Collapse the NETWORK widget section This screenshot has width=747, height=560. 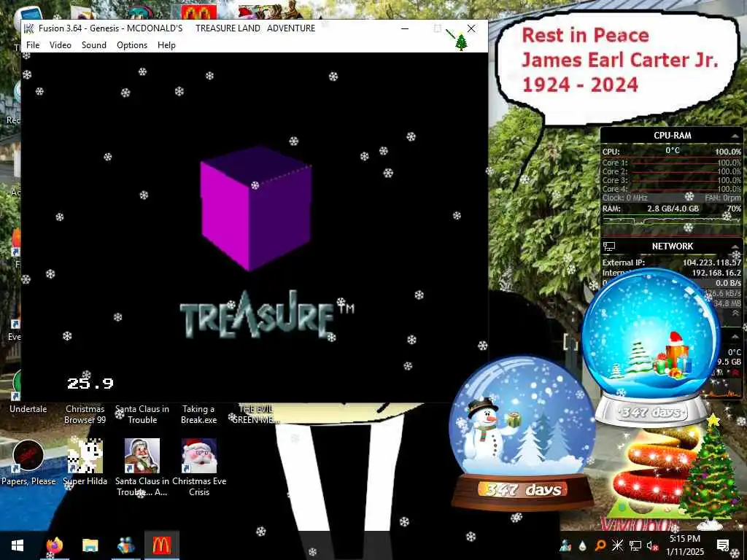(735, 246)
